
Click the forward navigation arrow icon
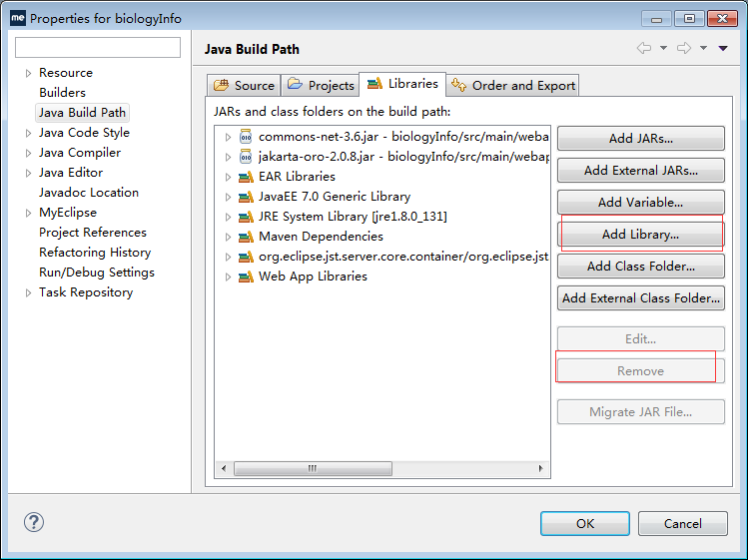pos(684,48)
